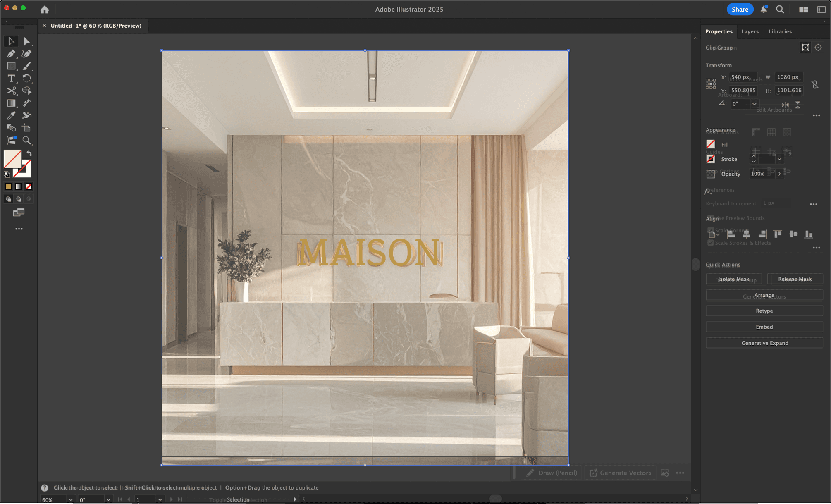The width and height of the screenshot is (831, 504).
Task: Switch to the Layers tab
Action: pos(750,31)
